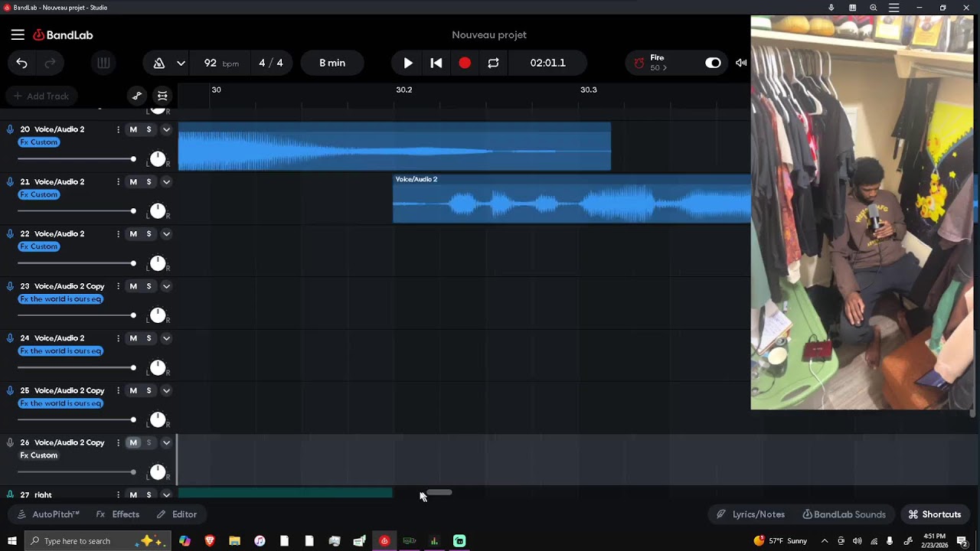This screenshot has height=551, width=980.
Task: Select the microphone icon of track 20
Action: 10,129
